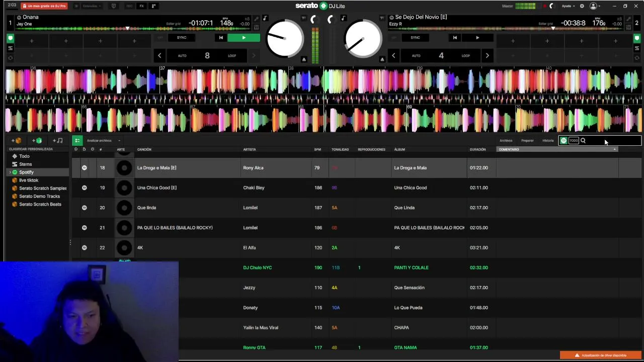Enable SYNC on deck 1
The image size is (644, 362).
(x=182, y=38)
